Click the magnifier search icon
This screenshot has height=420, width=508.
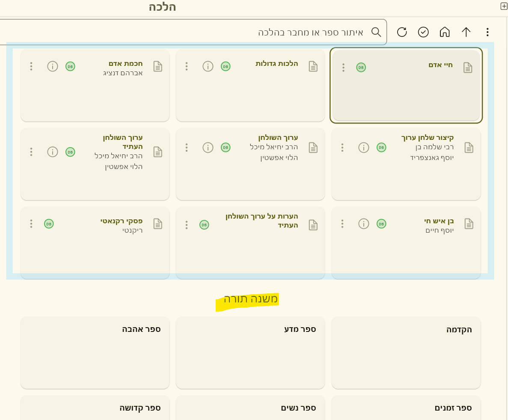click(x=376, y=32)
